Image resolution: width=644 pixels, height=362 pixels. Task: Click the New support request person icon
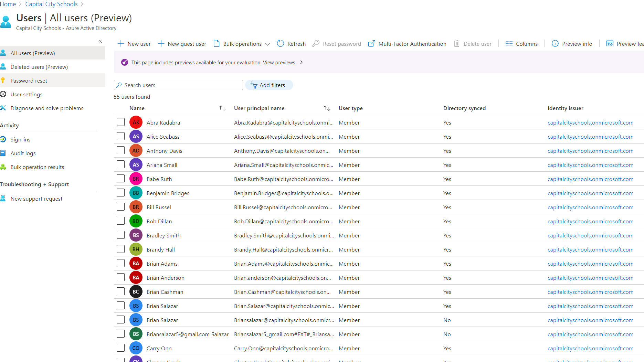point(3,199)
